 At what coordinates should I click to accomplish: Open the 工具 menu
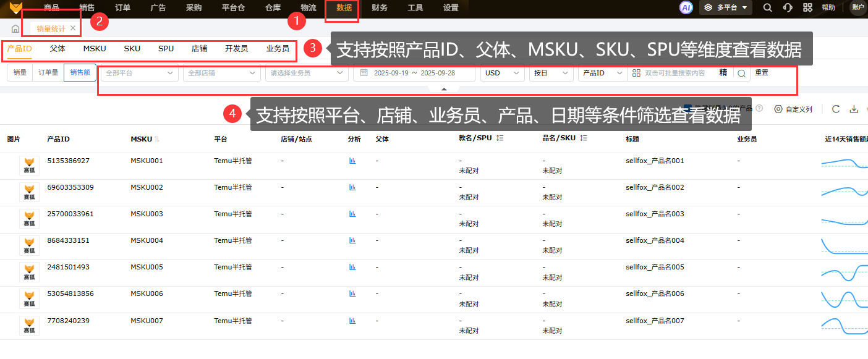[x=415, y=8]
